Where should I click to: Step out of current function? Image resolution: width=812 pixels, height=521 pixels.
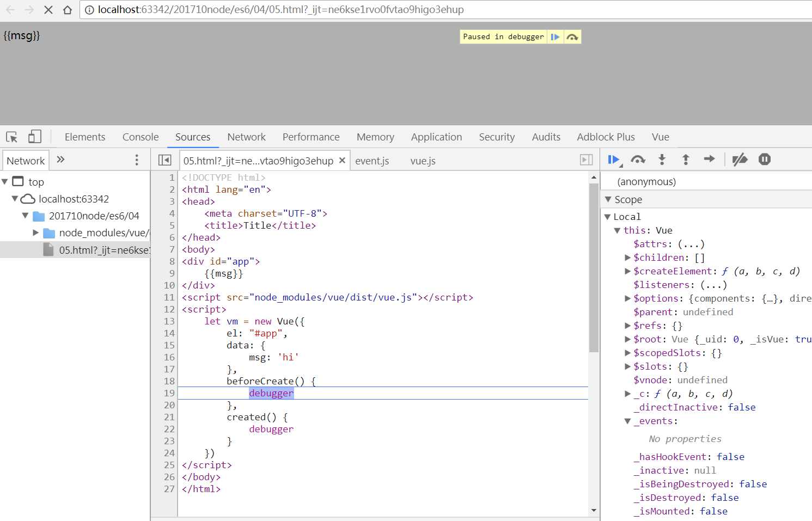[686, 160]
